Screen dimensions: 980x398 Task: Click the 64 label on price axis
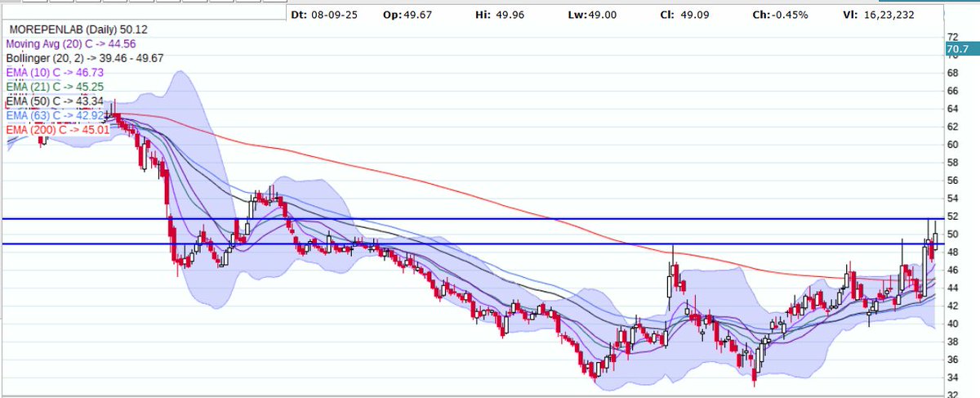(952, 109)
